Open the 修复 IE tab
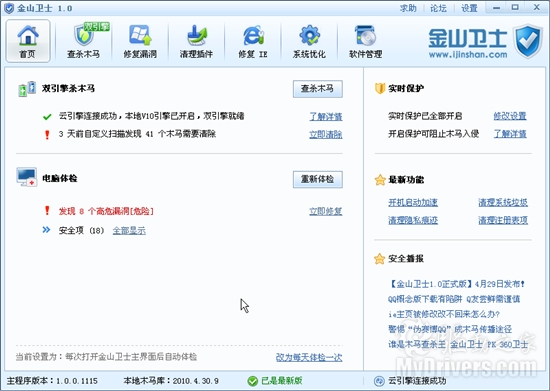Screen dimensions: 550x391 [x=253, y=41]
